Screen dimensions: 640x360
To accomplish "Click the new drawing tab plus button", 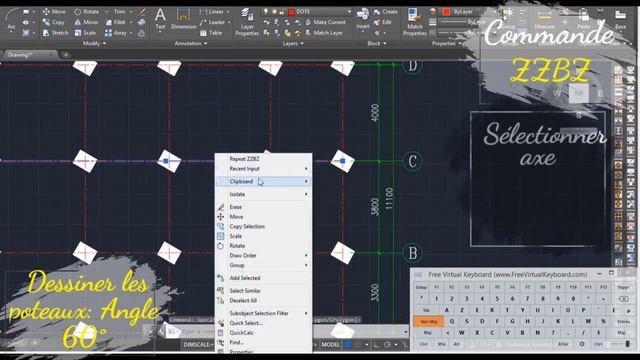I will [66, 54].
